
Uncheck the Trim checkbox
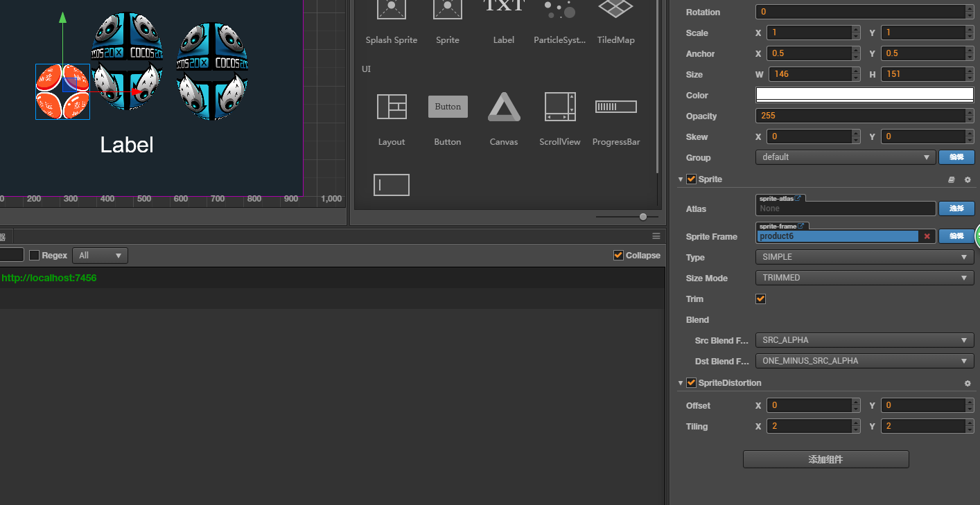click(x=760, y=299)
